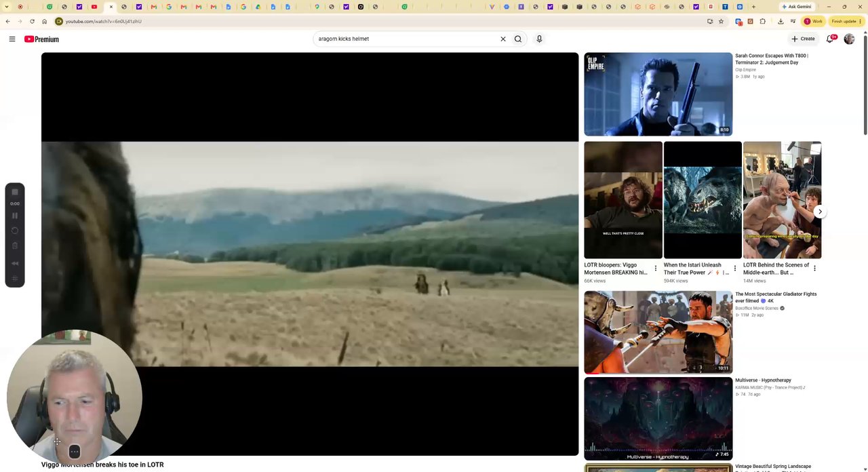The width and height of the screenshot is (868, 472).
Task: Show next shorts with the arrow
Action: (820, 212)
